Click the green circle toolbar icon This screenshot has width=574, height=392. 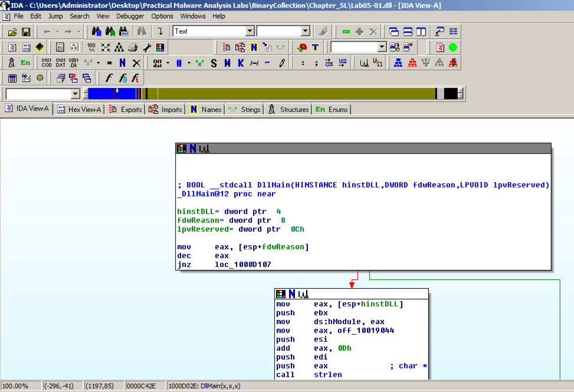[452, 47]
